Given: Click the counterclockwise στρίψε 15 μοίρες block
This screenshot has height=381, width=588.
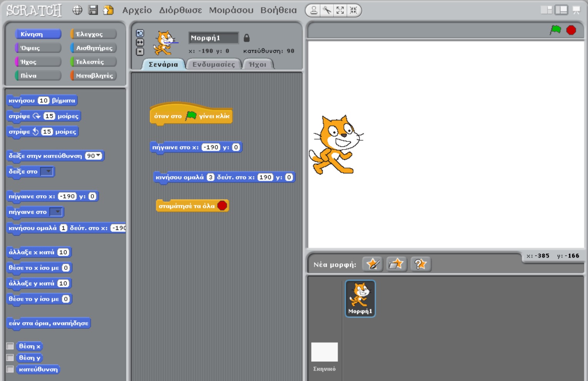Looking at the screenshot, I should [43, 132].
